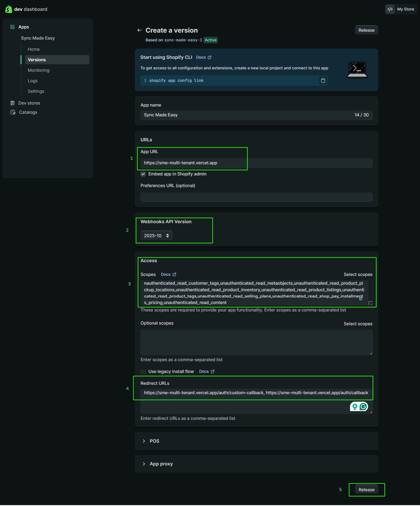Click the Dev stores storefront icon
Image resolution: width=420 pixels, height=506 pixels.
pyautogui.click(x=12, y=103)
